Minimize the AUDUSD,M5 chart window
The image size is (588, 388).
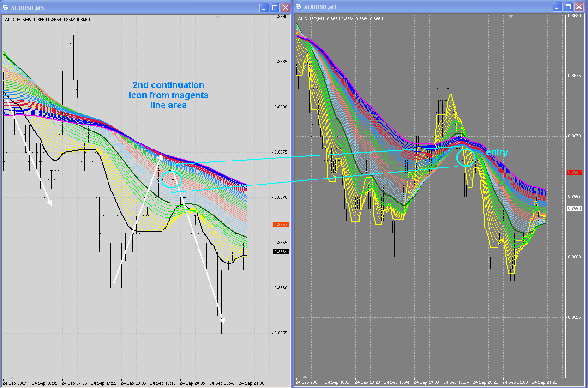[264, 7]
